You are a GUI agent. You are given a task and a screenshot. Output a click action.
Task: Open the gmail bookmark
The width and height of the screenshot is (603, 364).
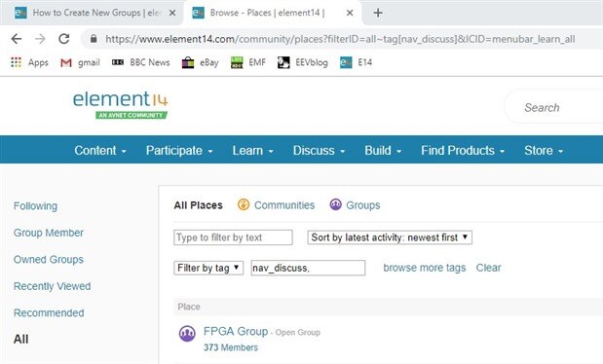[81, 62]
